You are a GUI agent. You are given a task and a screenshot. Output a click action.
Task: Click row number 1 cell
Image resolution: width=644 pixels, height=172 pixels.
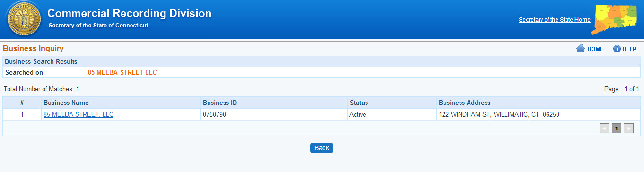[x=22, y=114]
